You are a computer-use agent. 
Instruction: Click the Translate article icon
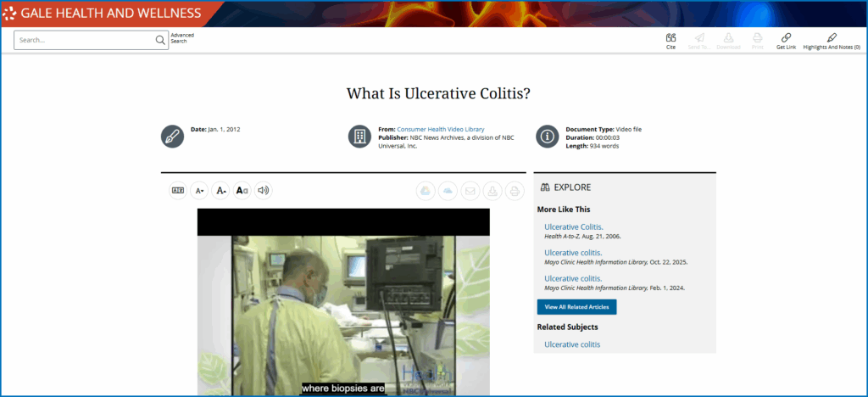tap(178, 191)
